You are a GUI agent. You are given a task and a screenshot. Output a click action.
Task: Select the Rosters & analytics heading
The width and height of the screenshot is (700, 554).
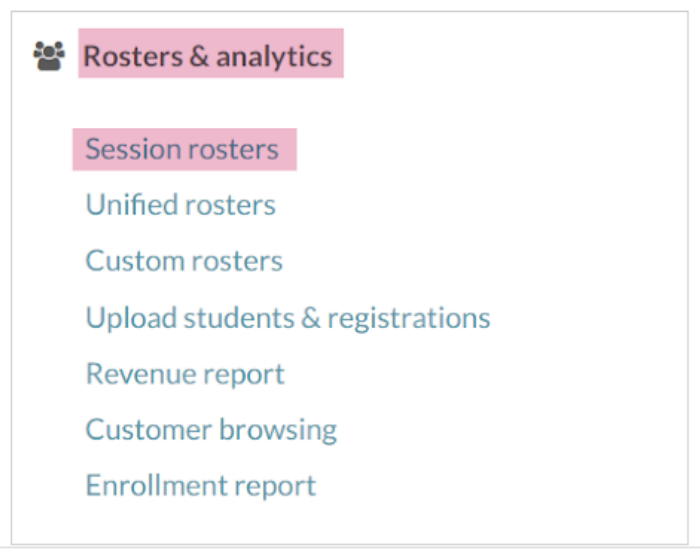point(208,56)
